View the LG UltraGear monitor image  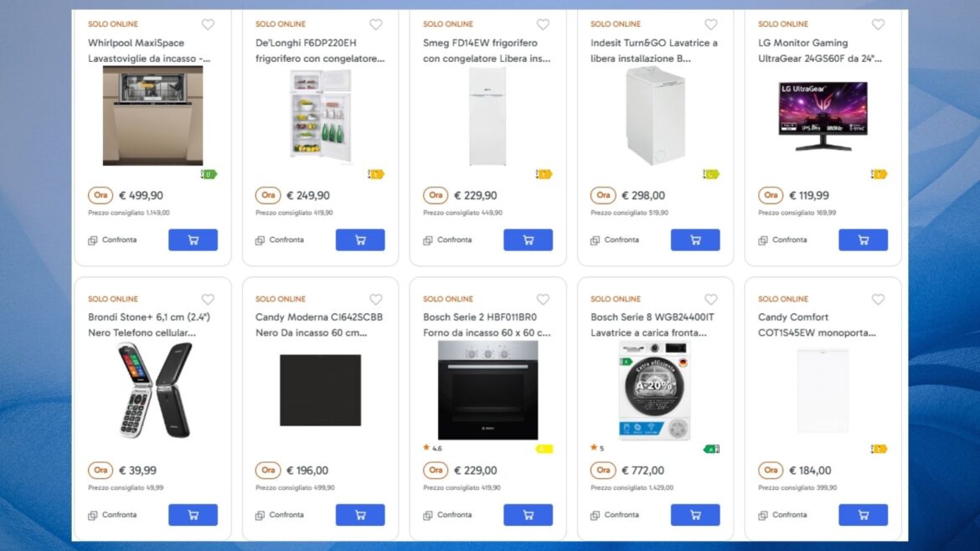coord(823,116)
